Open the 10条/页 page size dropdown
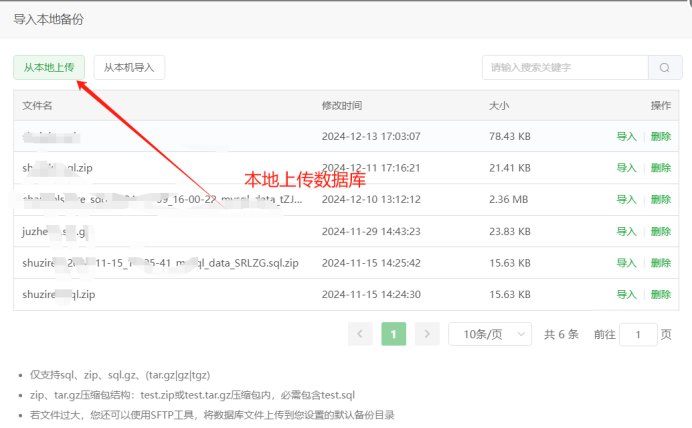 pos(489,334)
